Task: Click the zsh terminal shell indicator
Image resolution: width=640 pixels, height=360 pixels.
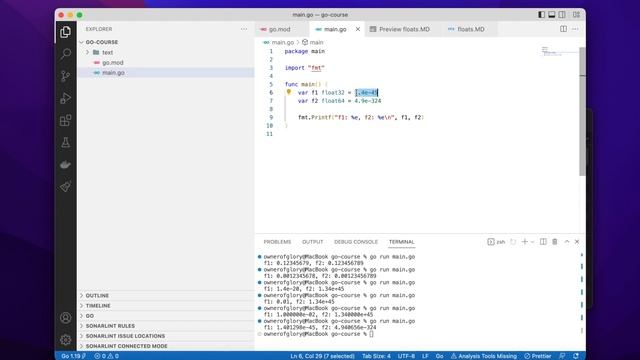Action: click(x=496, y=242)
